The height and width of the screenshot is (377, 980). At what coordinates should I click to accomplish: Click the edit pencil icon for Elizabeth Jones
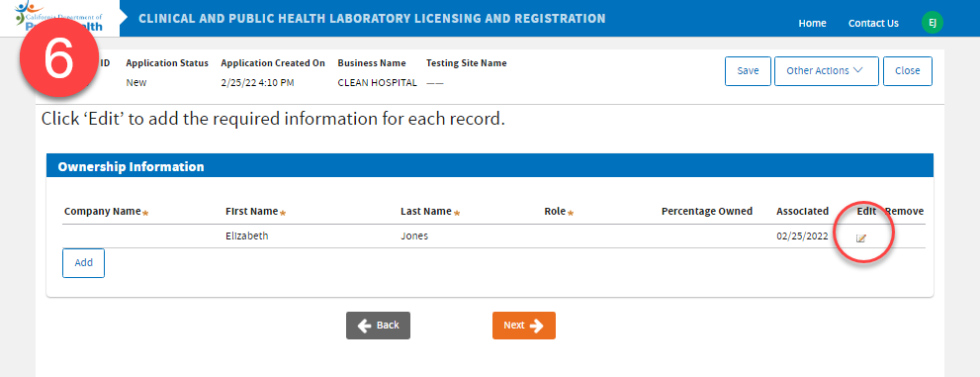(x=861, y=238)
